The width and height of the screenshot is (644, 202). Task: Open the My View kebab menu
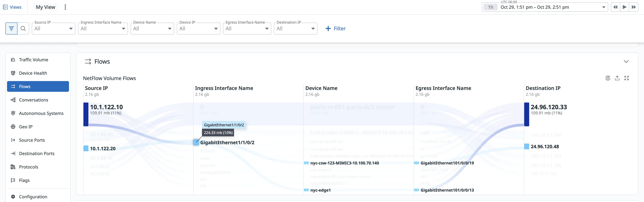click(x=65, y=7)
